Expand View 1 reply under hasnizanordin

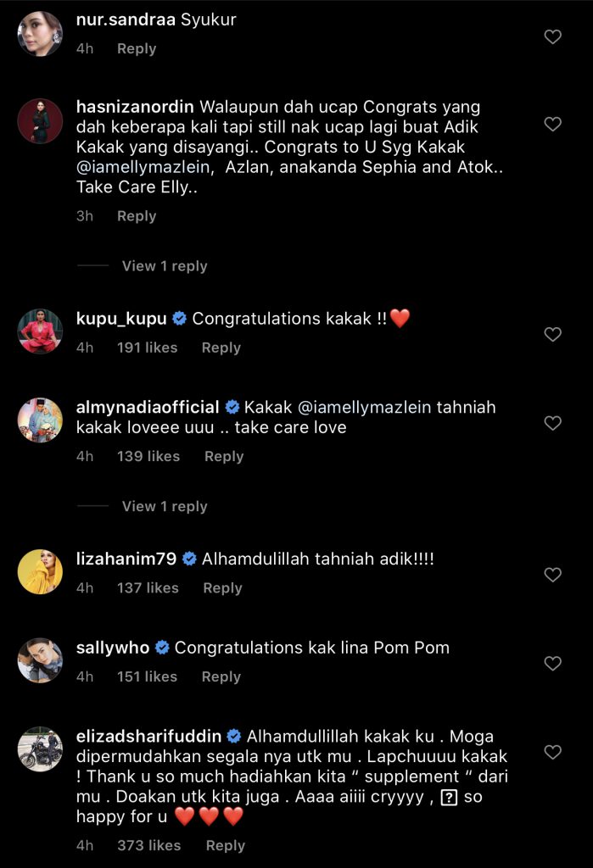point(165,266)
